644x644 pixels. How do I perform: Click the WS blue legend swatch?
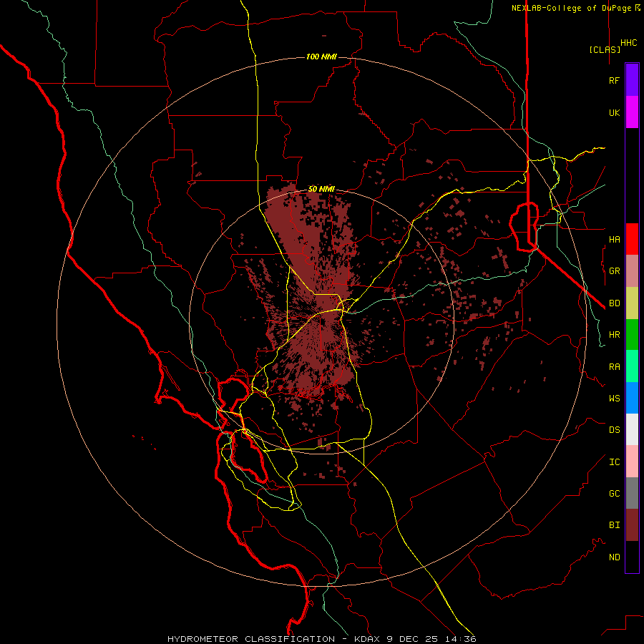632,398
